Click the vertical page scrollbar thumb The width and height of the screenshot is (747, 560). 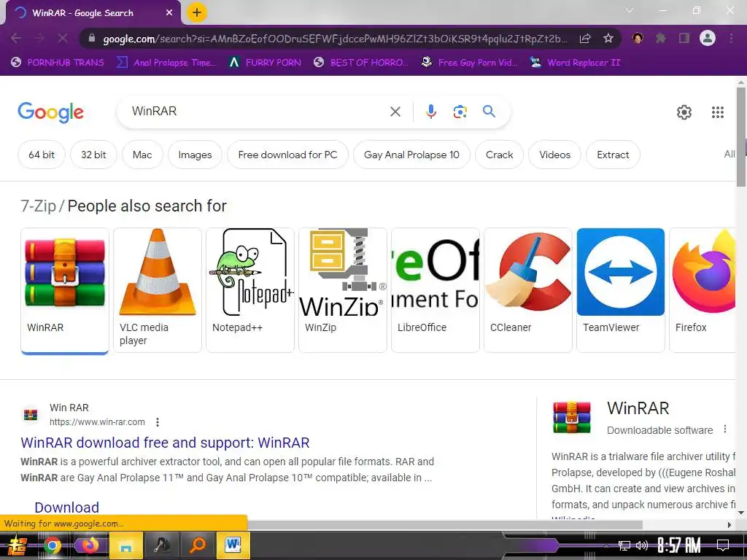pos(741,138)
